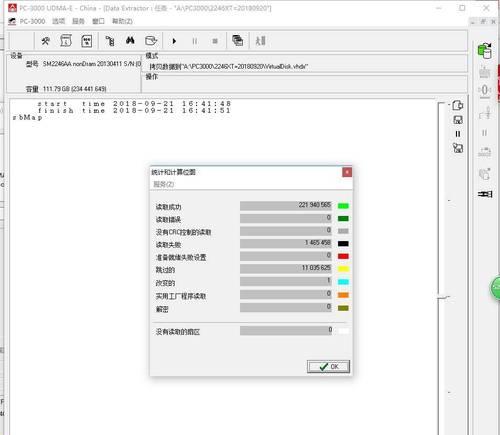The width and height of the screenshot is (500, 435).
Task: Click the black read-failed color swatch
Action: [343, 243]
